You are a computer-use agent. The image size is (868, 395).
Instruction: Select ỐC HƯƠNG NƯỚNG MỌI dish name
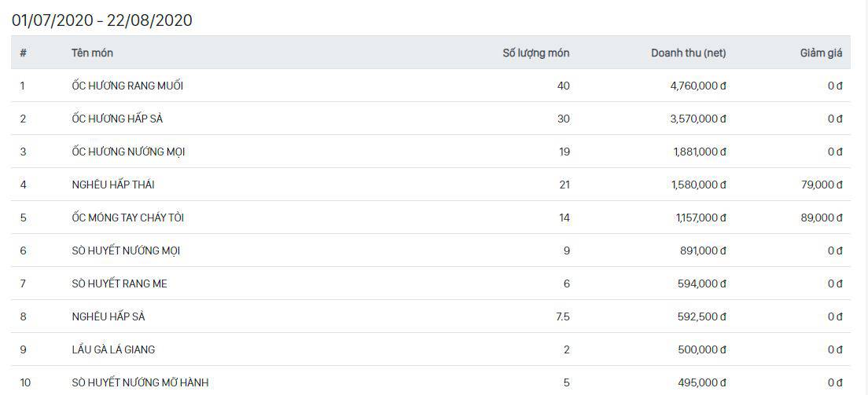coord(128,152)
